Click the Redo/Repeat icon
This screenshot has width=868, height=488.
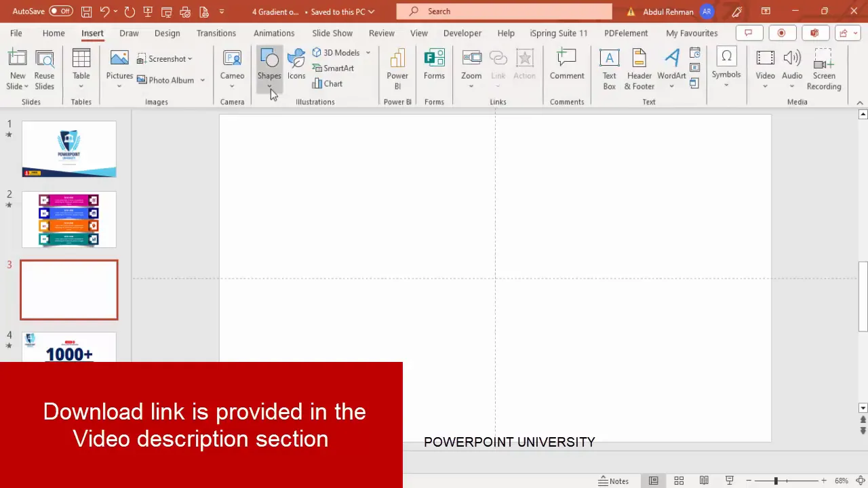130,12
